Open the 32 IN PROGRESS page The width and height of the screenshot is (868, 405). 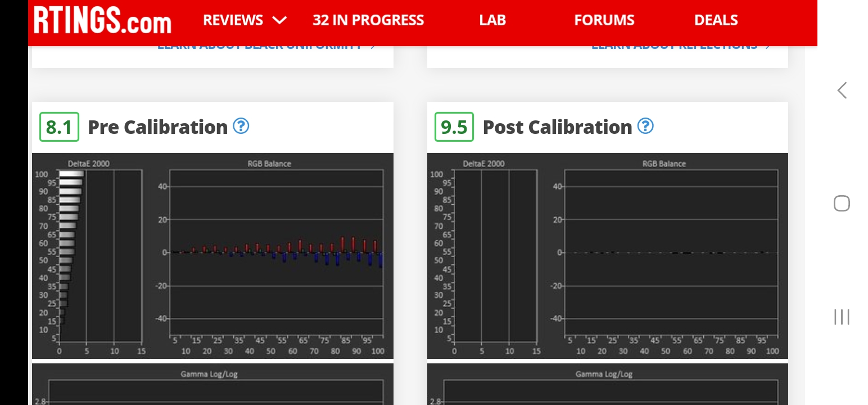368,21
